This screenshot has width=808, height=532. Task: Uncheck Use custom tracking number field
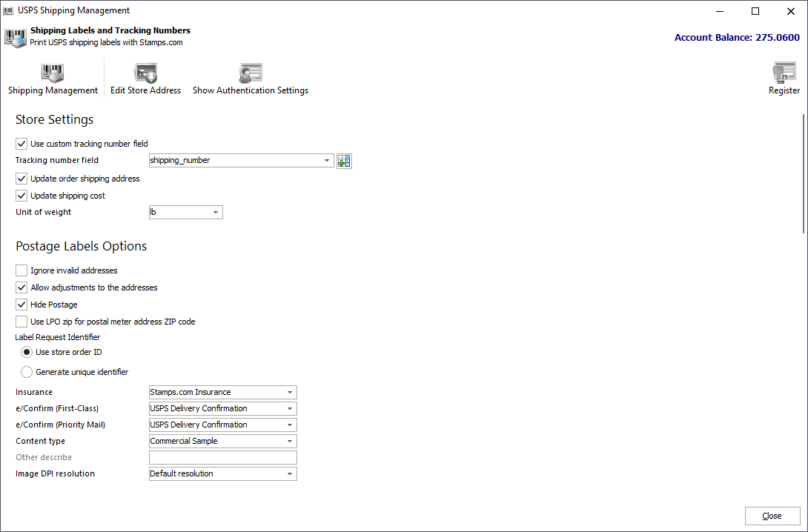(21, 143)
